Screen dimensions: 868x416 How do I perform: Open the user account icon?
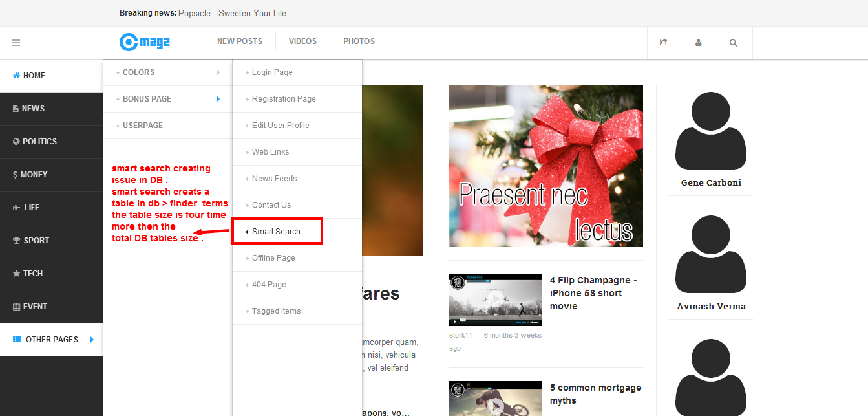click(x=699, y=42)
